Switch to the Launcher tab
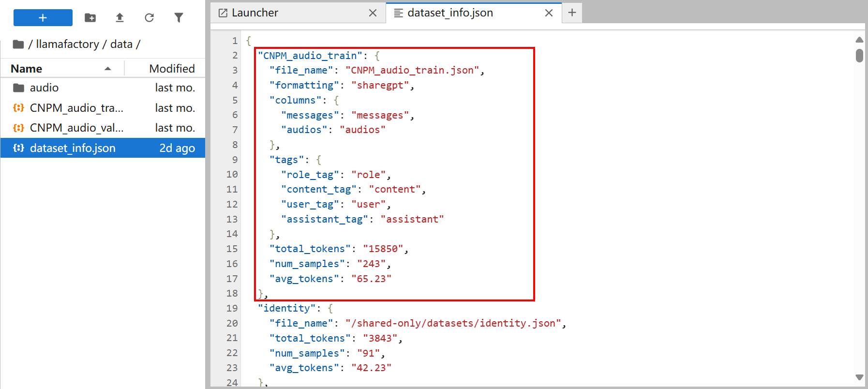 (255, 13)
